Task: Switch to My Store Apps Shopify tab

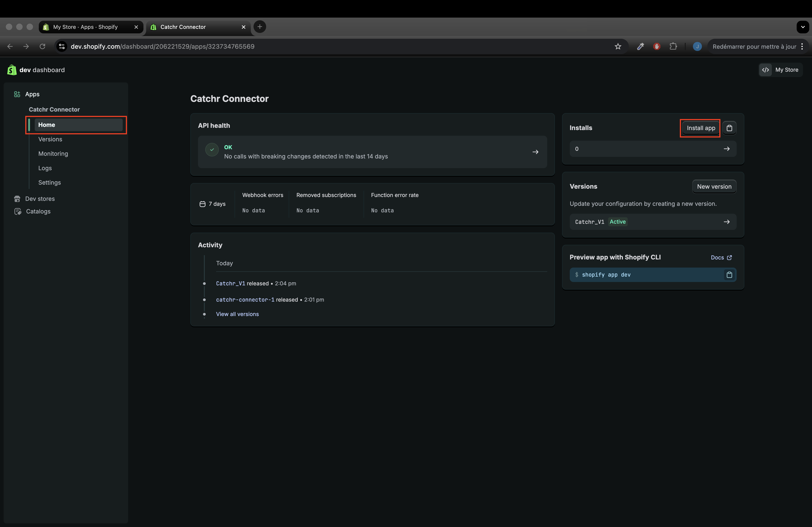Action: 85,27
